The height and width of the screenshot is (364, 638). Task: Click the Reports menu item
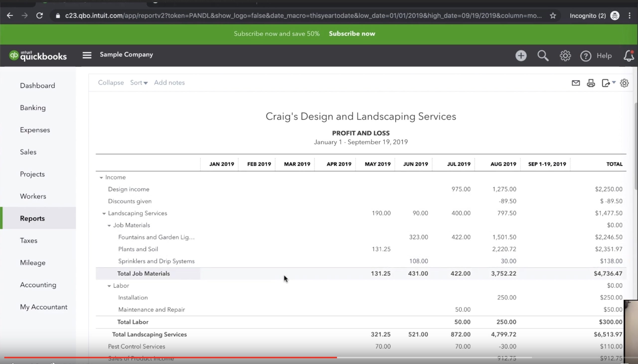pos(32,218)
